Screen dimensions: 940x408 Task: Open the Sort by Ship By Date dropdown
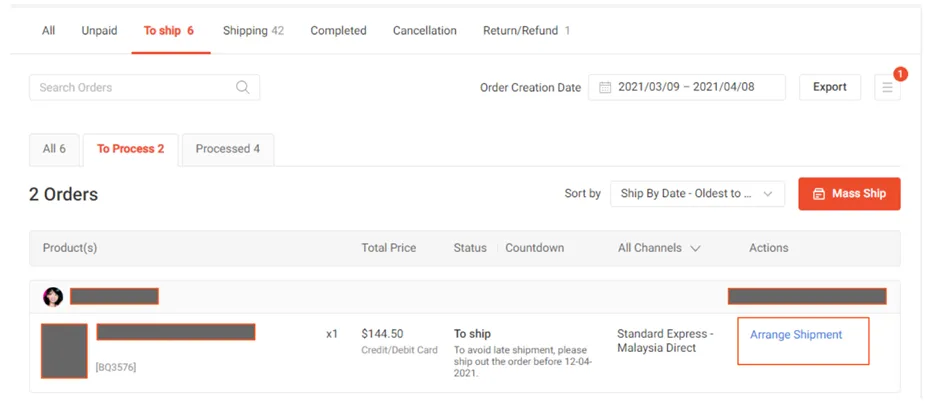click(x=697, y=194)
